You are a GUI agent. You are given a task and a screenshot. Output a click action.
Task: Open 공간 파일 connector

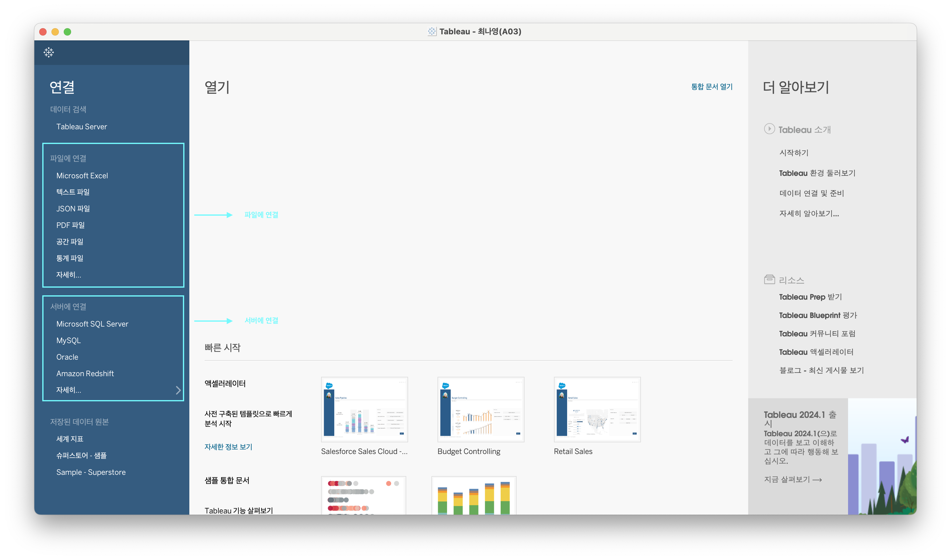[x=70, y=242]
